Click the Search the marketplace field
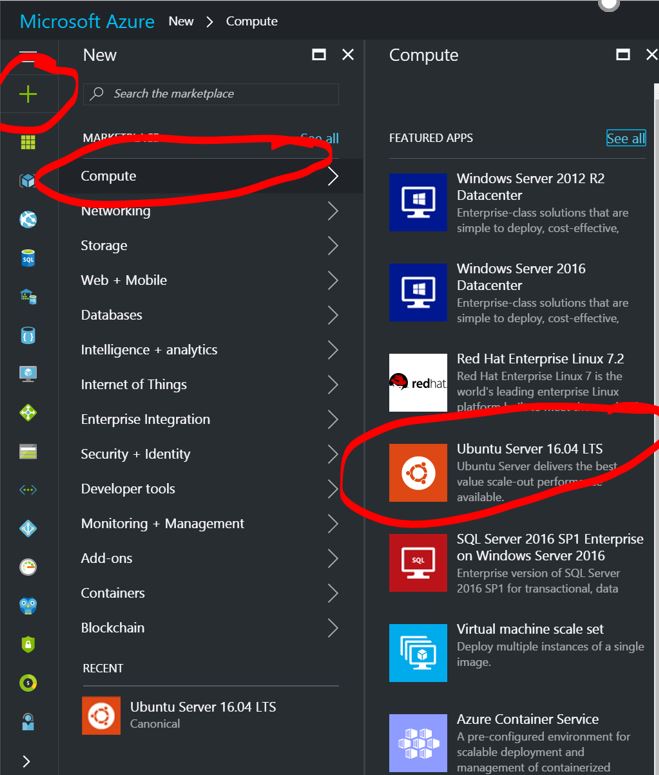 click(x=211, y=93)
